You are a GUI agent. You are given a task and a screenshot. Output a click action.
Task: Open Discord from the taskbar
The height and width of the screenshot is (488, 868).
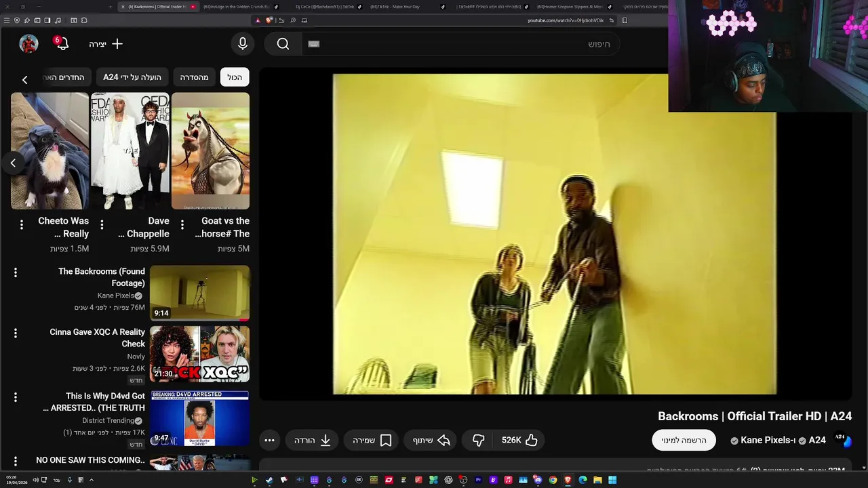tap(538, 480)
